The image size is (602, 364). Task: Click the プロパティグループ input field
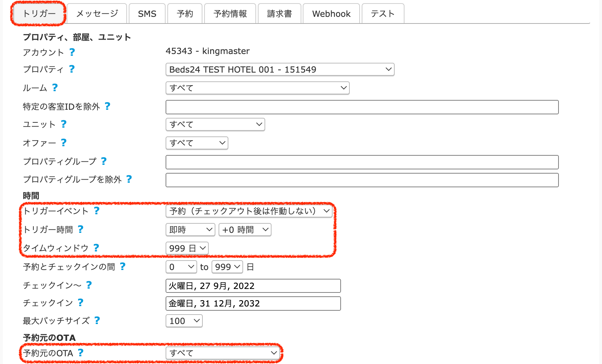point(362,162)
